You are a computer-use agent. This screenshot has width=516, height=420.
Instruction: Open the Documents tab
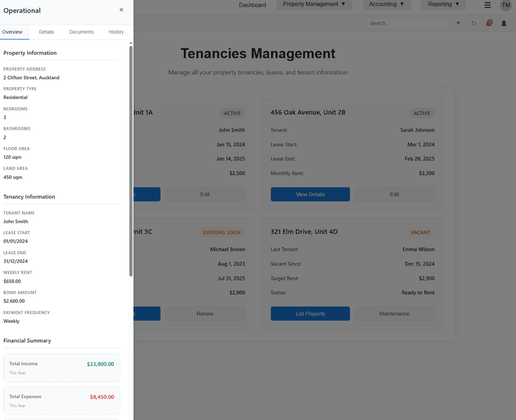tap(81, 32)
